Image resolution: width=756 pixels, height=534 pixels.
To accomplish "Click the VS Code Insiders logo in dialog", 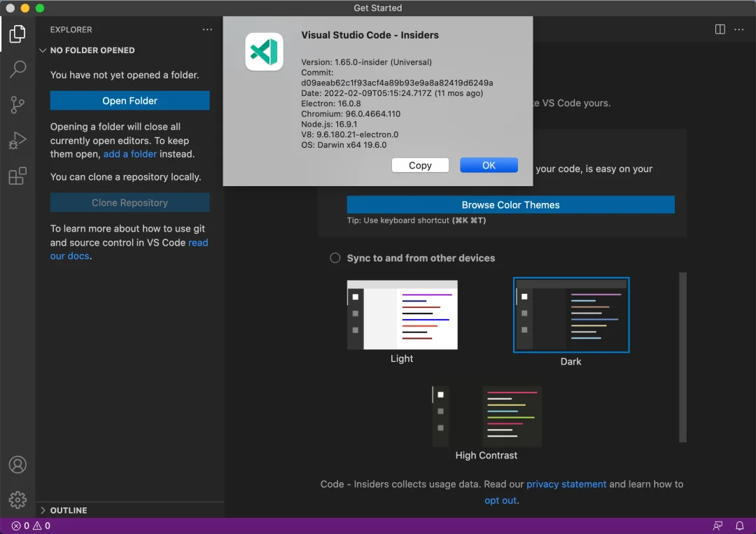I will pos(264,52).
